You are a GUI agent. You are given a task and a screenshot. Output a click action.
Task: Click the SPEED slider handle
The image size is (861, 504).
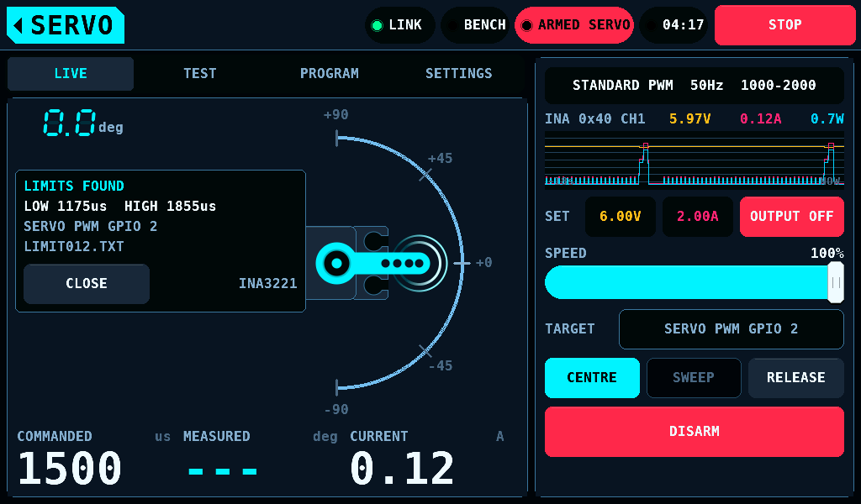point(836,282)
